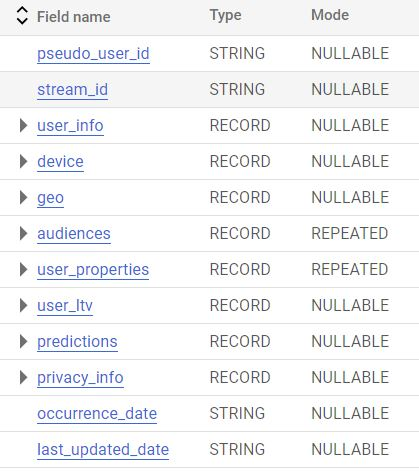Screen dimensions: 419x476
Task: Open the pseudo_user_id field link
Action: (93, 54)
